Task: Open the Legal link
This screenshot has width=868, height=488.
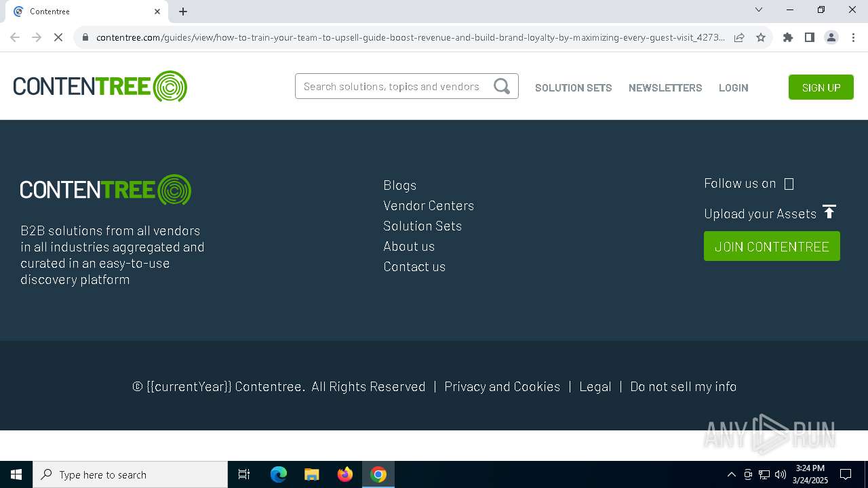Action: click(595, 386)
